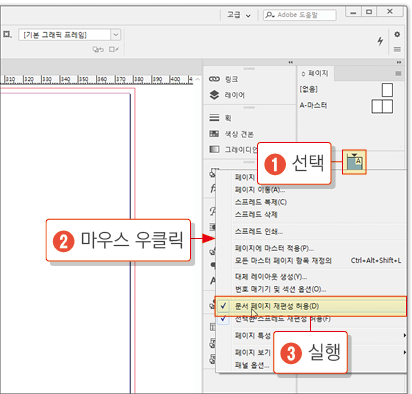Open the 레이어 (Layers) panel icon
Viewport: 412px width, 394px height.
tap(214, 95)
